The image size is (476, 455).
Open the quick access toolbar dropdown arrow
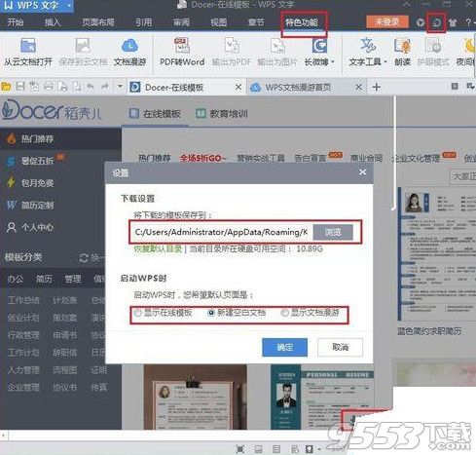click(x=120, y=87)
